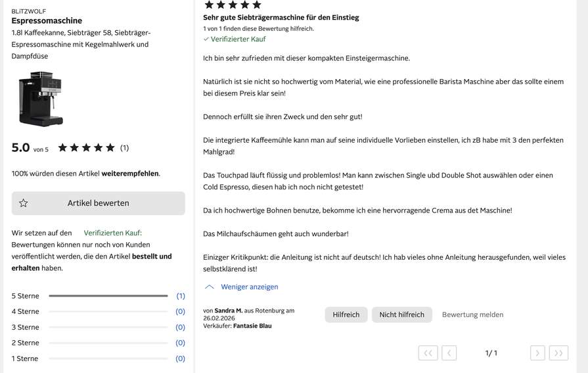Filter reviews by 3 Sterne count
The width and height of the screenshot is (588, 373).
(181, 327)
